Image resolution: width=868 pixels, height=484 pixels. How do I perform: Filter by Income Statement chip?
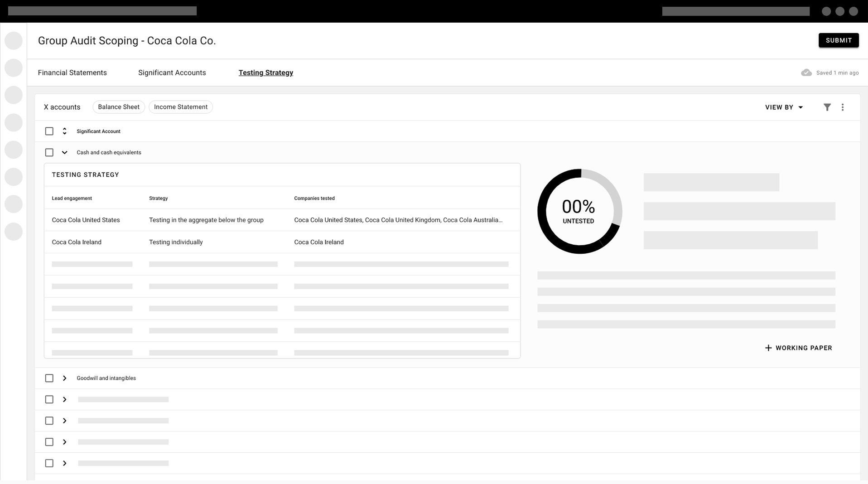tap(181, 107)
